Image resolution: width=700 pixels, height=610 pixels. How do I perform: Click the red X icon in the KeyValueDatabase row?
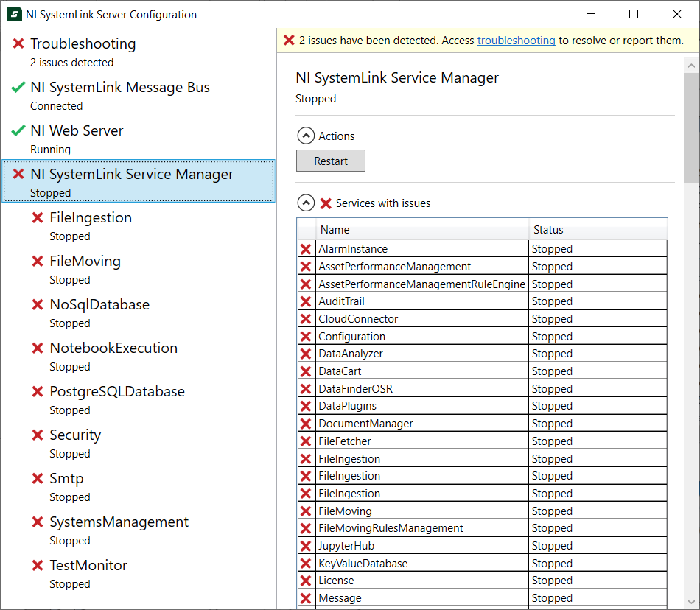point(306,564)
